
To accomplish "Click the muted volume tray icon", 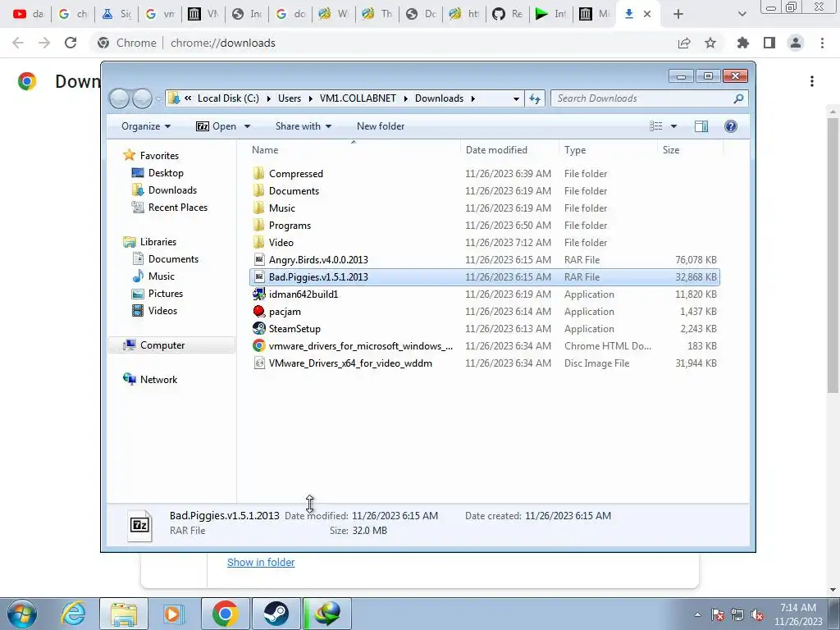I will coord(756,615).
